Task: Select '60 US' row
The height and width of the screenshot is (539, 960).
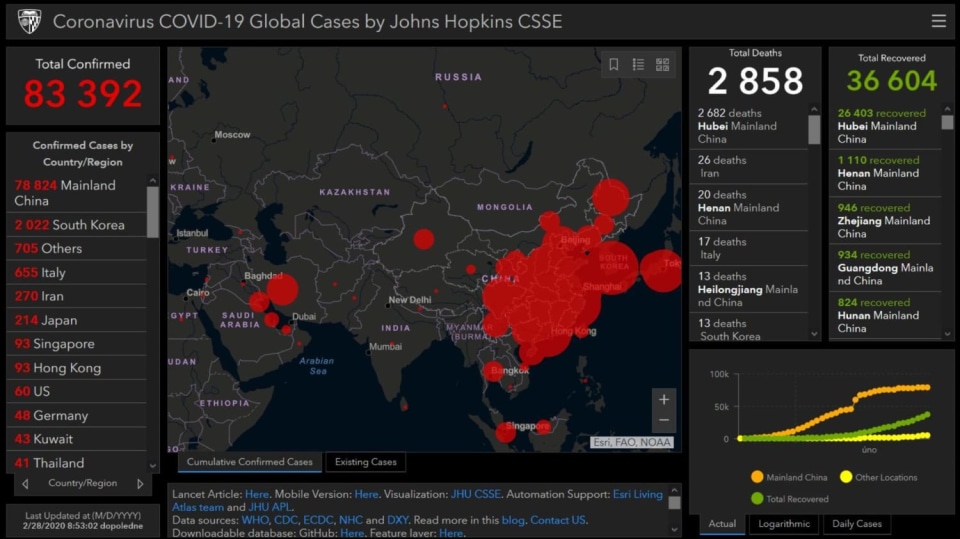Action: pyautogui.click(x=77, y=391)
